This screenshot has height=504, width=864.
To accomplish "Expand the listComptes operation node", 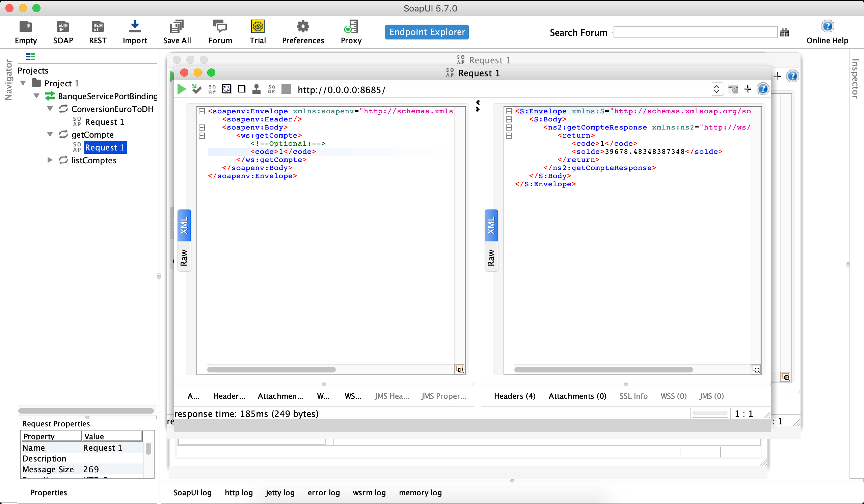I will pyautogui.click(x=50, y=160).
